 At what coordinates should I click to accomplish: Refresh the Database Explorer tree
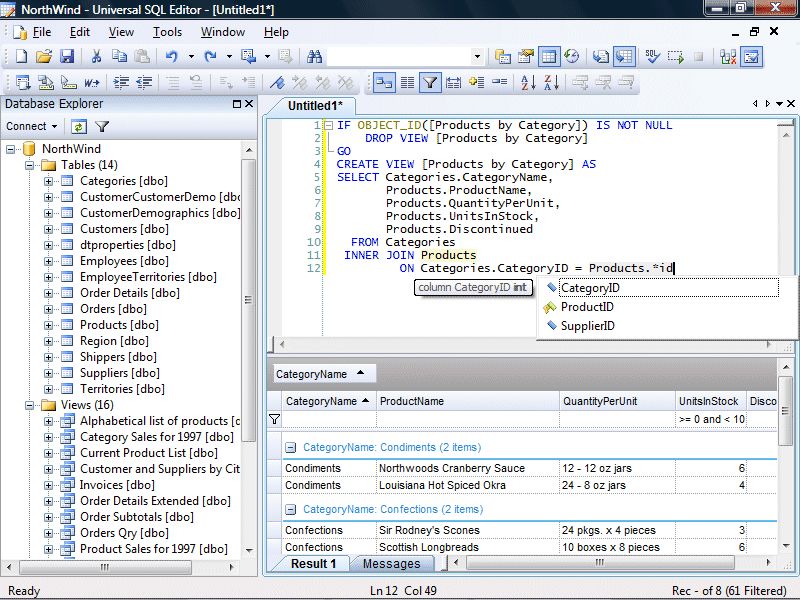[80, 125]
